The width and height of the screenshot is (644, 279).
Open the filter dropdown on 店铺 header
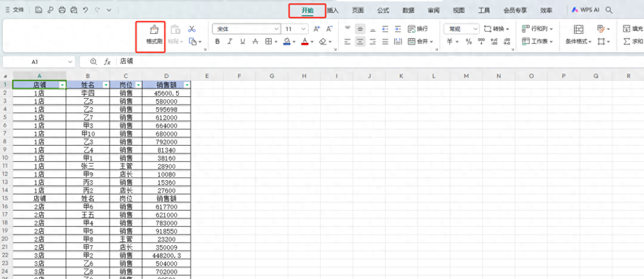(62, 85)
